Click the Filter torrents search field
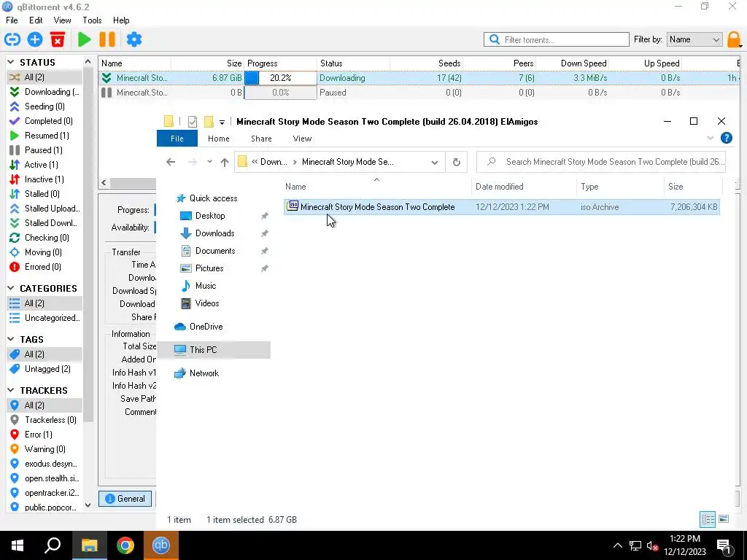747x560 pixels. pyautogui.click(x=557, y=39)
